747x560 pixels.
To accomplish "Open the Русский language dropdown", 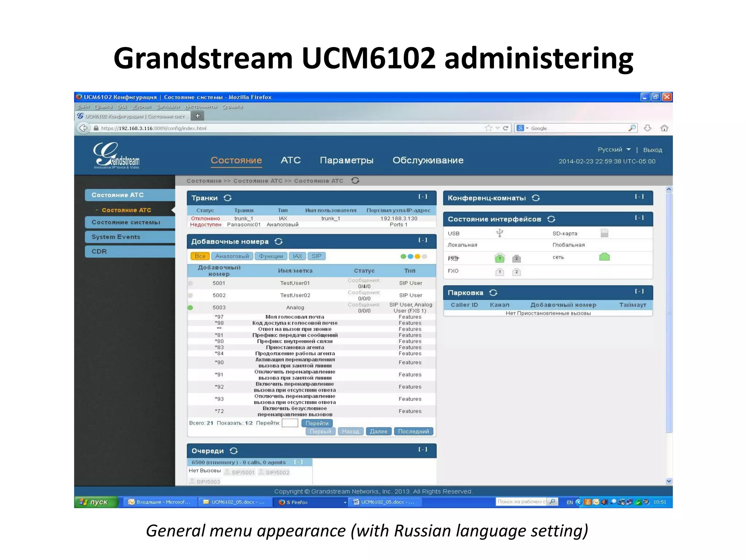I will pos(614,149).
